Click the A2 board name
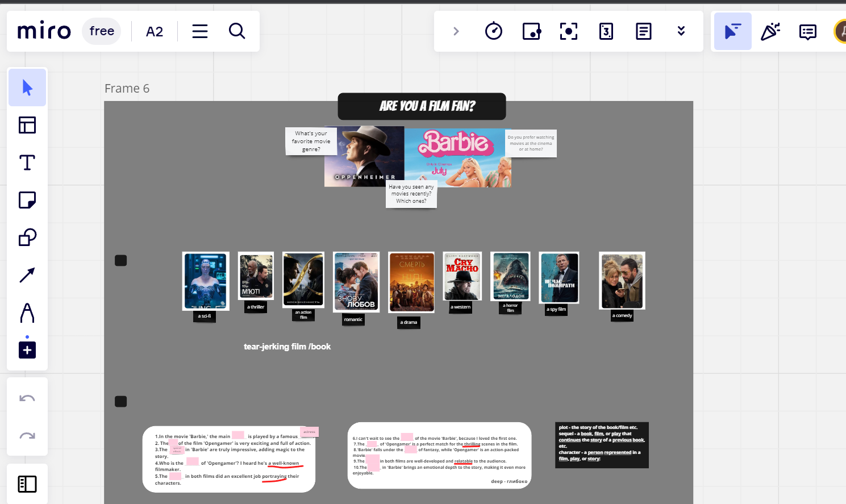846x504 pixels. pyautogui.click(x=155, y=31)
